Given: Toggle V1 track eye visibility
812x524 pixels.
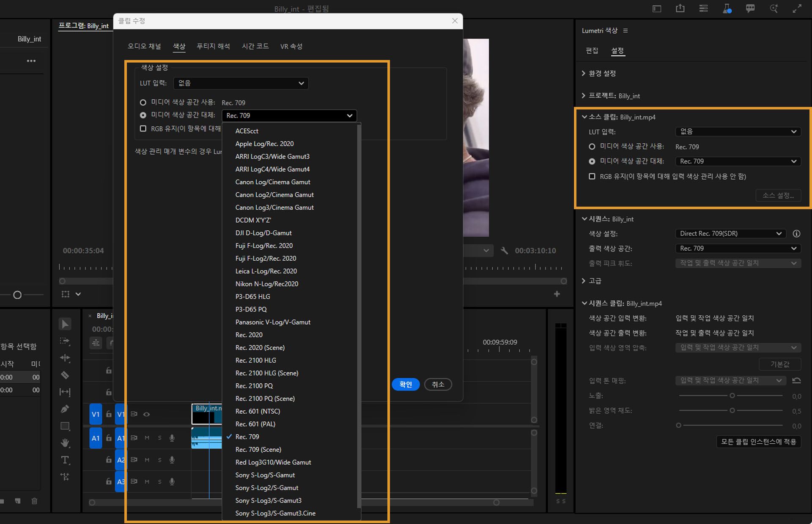Looking at the screenshot, I should pyautogui.click(x=146, y=414).
